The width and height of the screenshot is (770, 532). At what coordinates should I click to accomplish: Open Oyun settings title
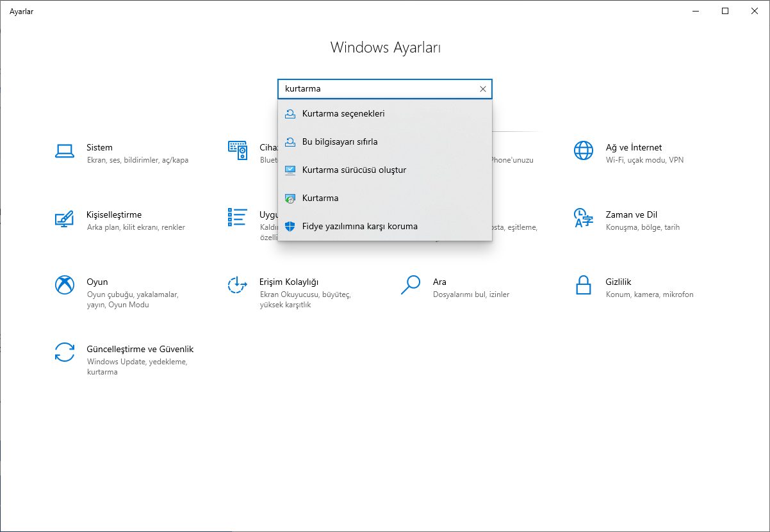[x=97, y=282]
